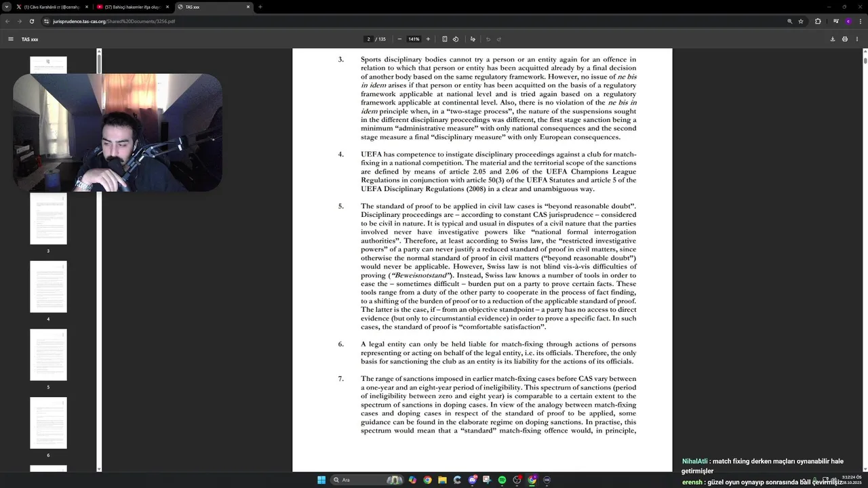Click the PDF toolbar redo arrow
This screenshot has width=868, height=488.
499,39
